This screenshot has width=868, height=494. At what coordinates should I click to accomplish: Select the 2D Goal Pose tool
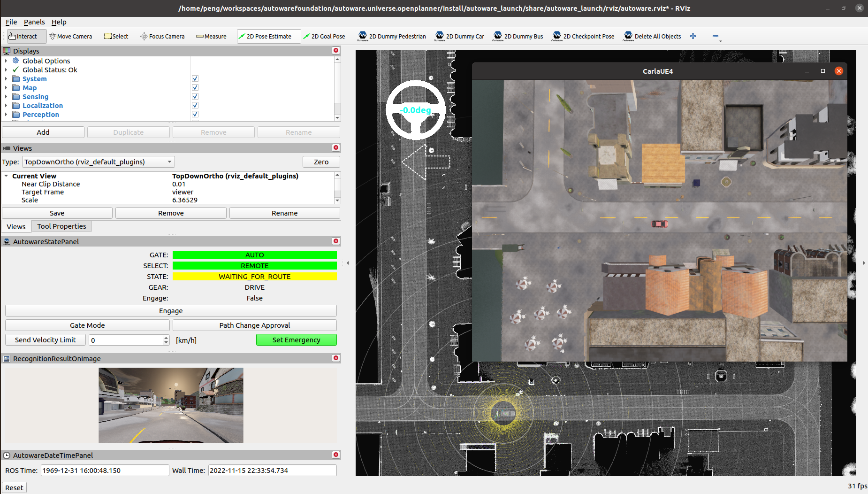325,36
